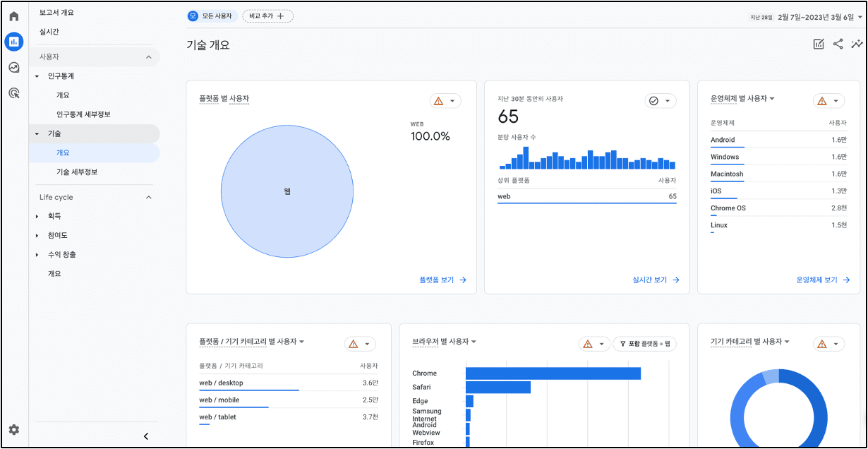Click the Chrome bar in browser chart

(x=553, y=373)
